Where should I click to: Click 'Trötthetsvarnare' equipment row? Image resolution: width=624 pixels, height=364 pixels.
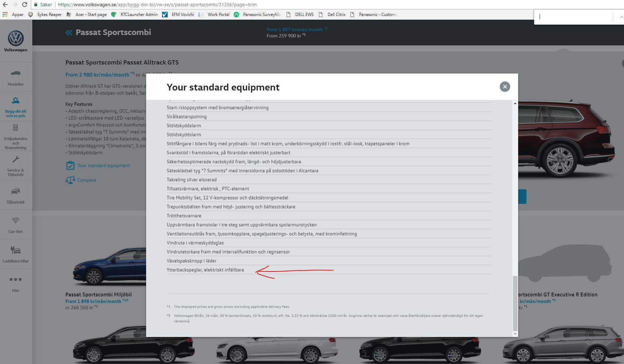coord(329,216)
